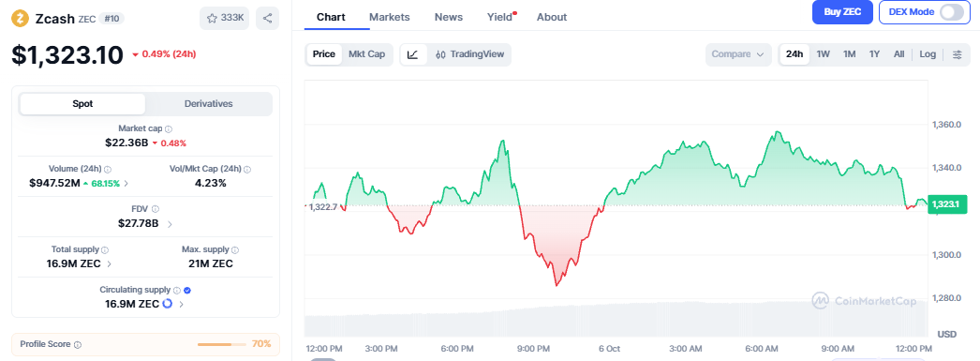Expand FDV details chevron
Screen dimensions: 980x361
point(170,223)
